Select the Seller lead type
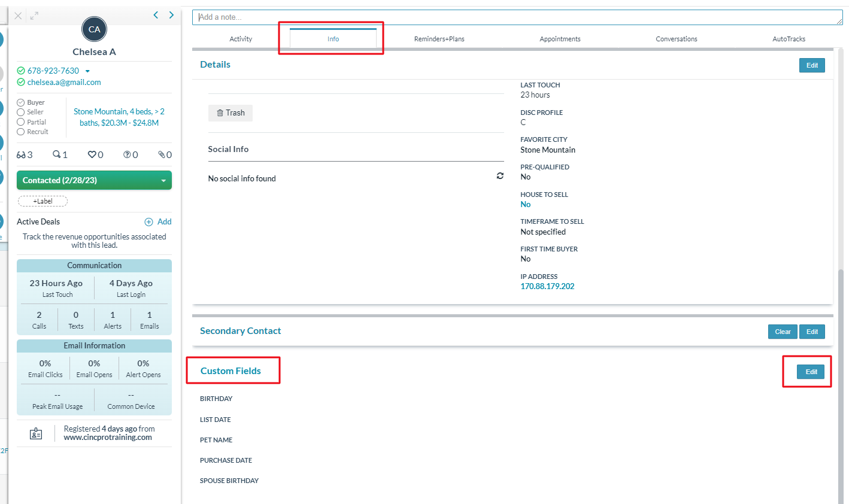 point(21,113)
